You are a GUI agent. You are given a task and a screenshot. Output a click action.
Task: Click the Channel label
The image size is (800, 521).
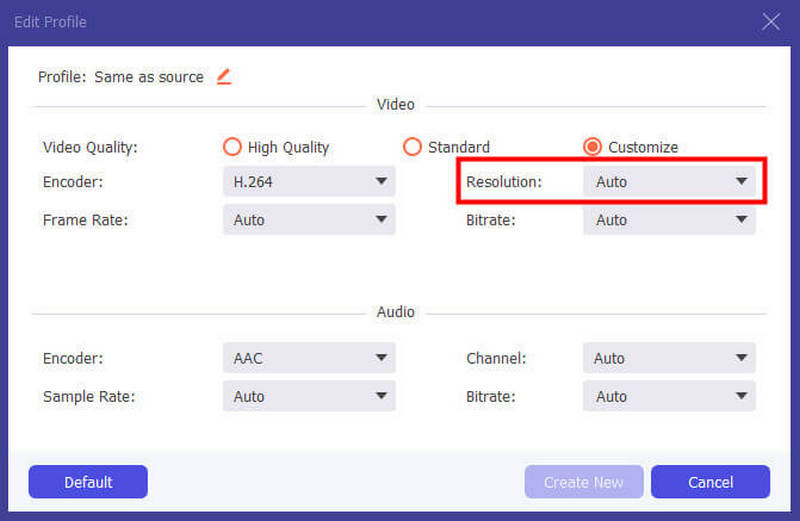(x=496, y=358)
